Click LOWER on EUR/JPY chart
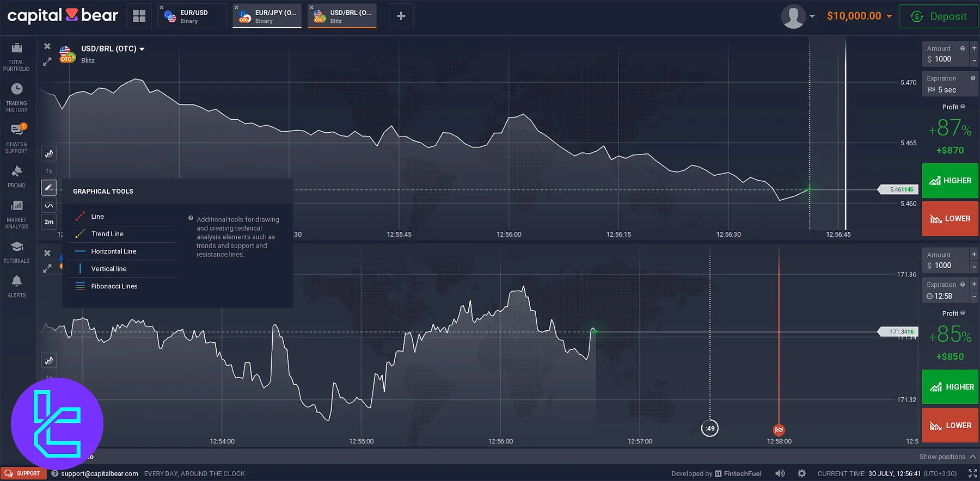 tap(950, 425)
